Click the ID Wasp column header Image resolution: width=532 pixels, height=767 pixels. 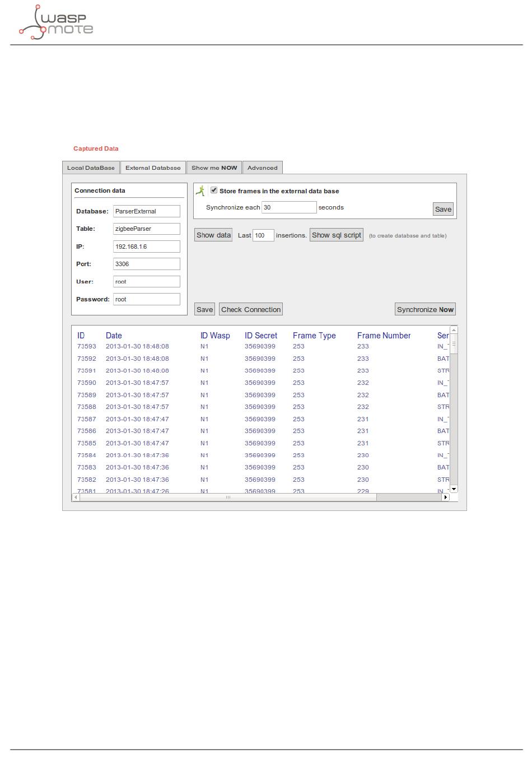coord(215,336)
